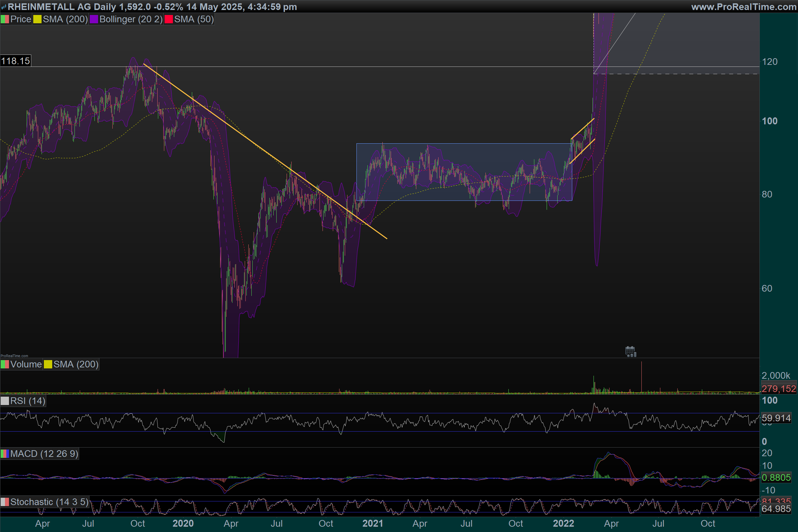Viewport: 798px width, 532px height.
Task: Select the 118.15 horizontal line price label
Action: pos(16,61)
